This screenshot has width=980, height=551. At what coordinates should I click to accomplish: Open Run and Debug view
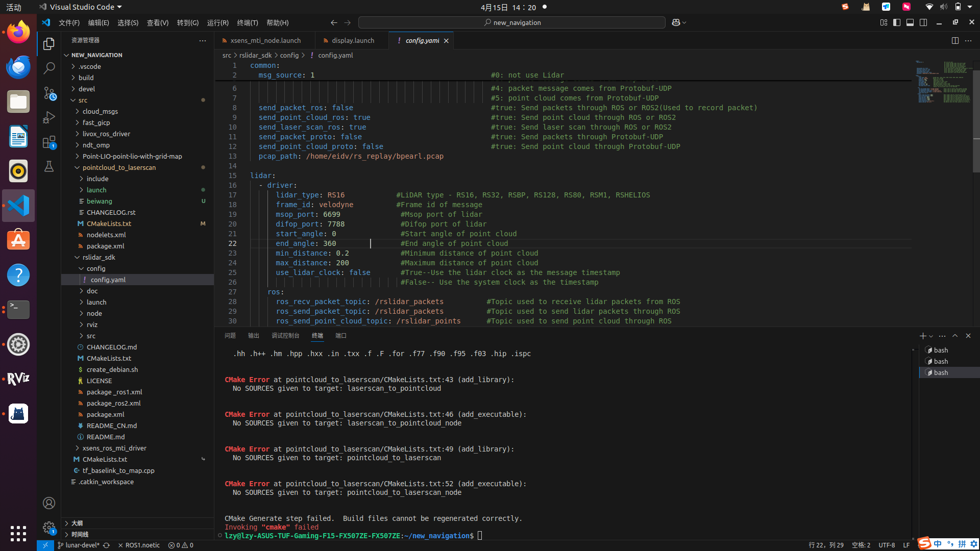click(x=49, y=117)
